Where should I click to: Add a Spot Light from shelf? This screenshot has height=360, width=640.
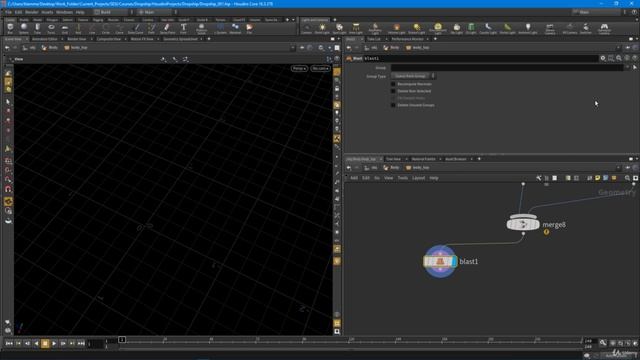(x=339, y=29)
